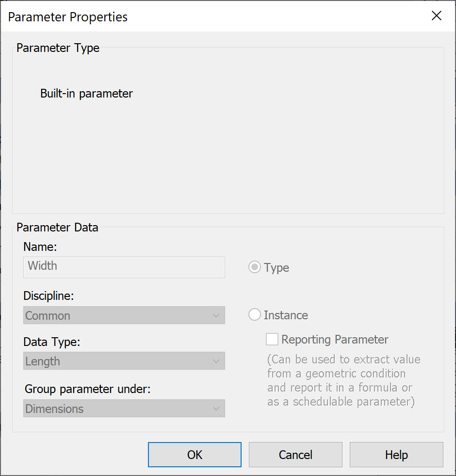The height and width of the screenshot is (476, 456).
Task: Expand the Group parameter under dropdown
Action: [x=124, y=409]
